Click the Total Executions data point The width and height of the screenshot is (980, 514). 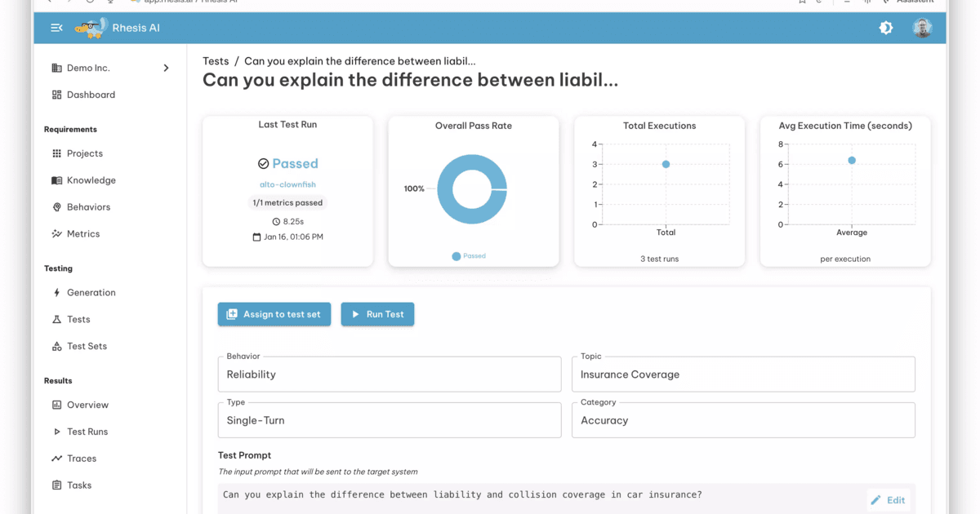point(666,164)
